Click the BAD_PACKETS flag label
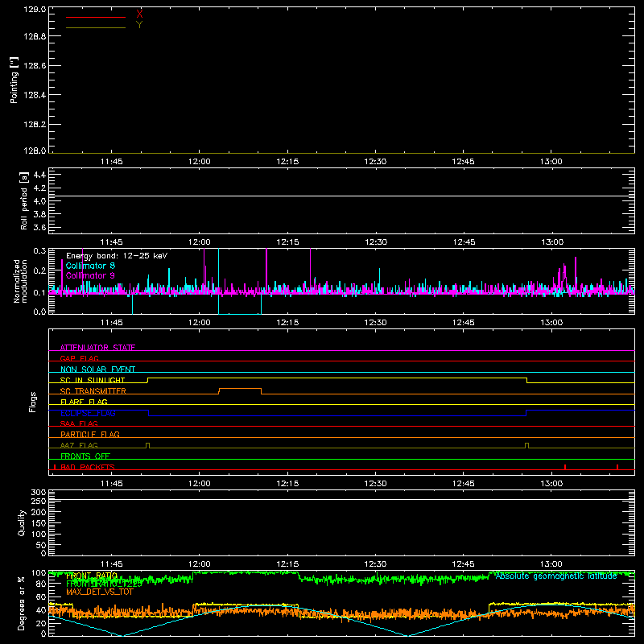Screen dimensions: 644x644 point(88,467)
